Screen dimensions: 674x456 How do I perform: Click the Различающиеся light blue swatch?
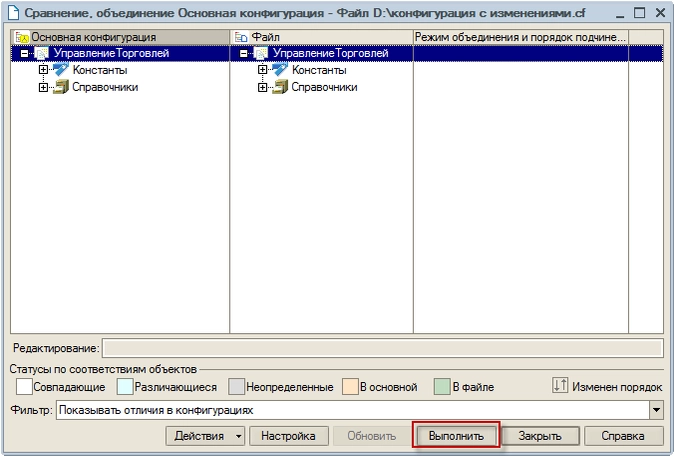[125, 386]
